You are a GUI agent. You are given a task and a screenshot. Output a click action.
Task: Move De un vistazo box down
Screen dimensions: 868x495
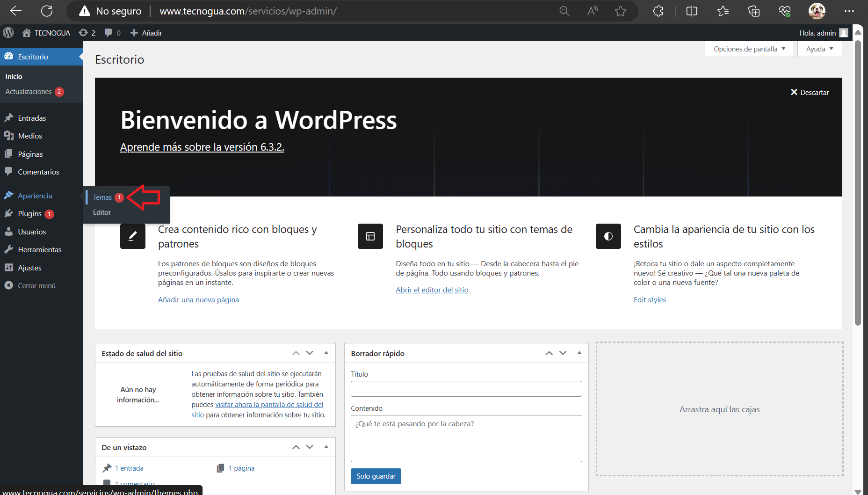click(x=310, y=447)
